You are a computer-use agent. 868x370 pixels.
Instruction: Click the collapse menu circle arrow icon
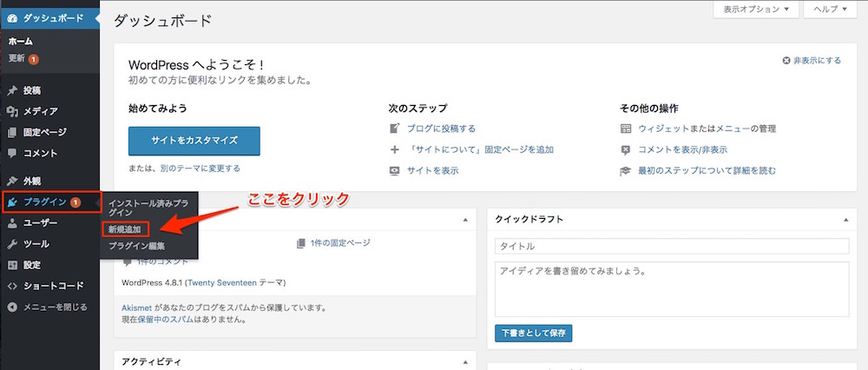pos(13,307)
